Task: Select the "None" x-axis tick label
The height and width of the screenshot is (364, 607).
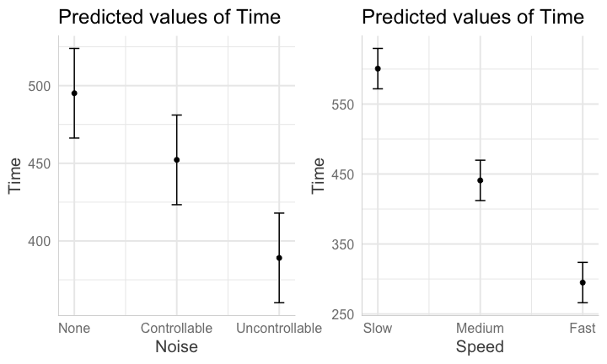Action: click(74, 328)
